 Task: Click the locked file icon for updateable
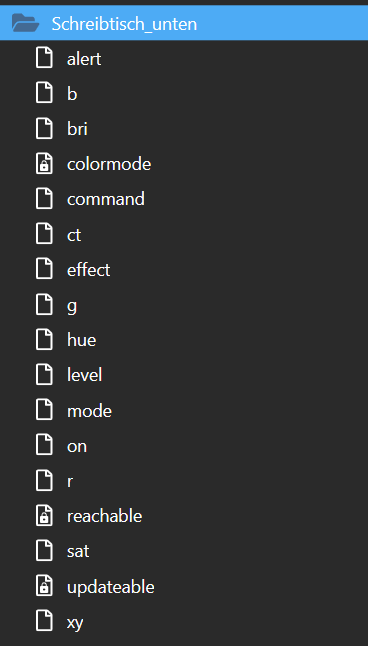click(x=44, y=586)
